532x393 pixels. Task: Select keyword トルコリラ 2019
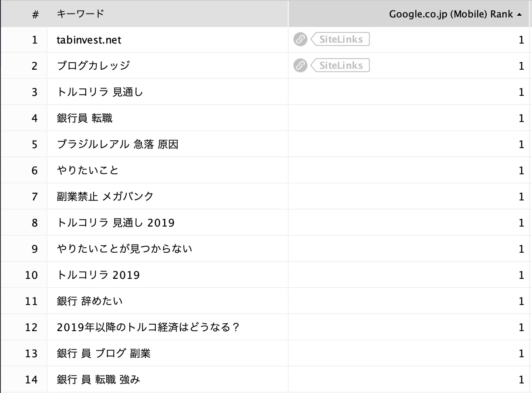(98, 275)
